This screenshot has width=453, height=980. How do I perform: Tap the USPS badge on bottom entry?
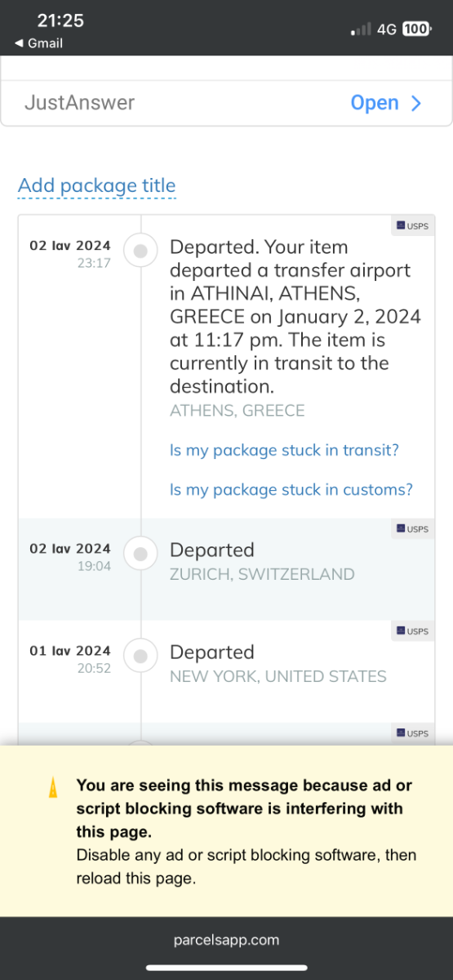(x=412, y=733)
